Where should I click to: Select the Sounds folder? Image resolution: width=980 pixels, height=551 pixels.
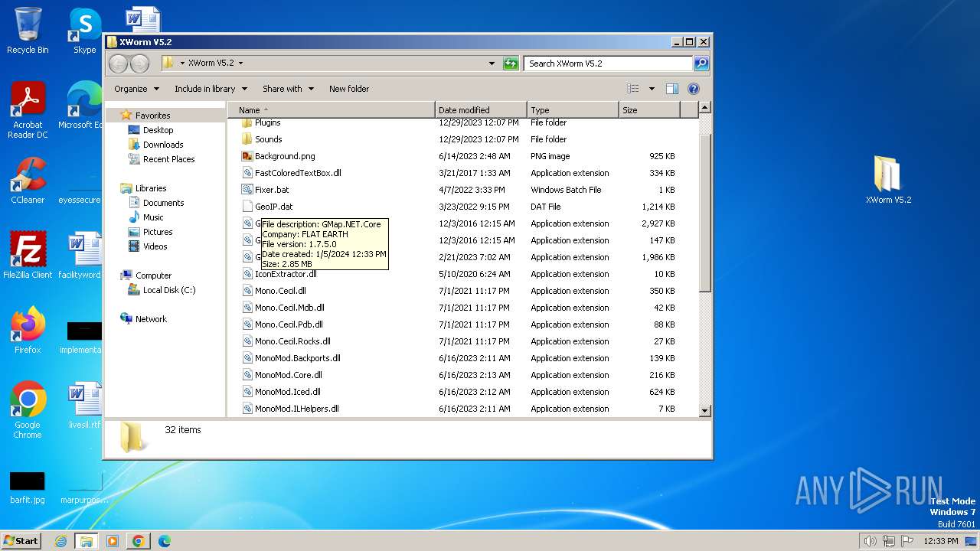pyautogui.click(x=268, y=139)
